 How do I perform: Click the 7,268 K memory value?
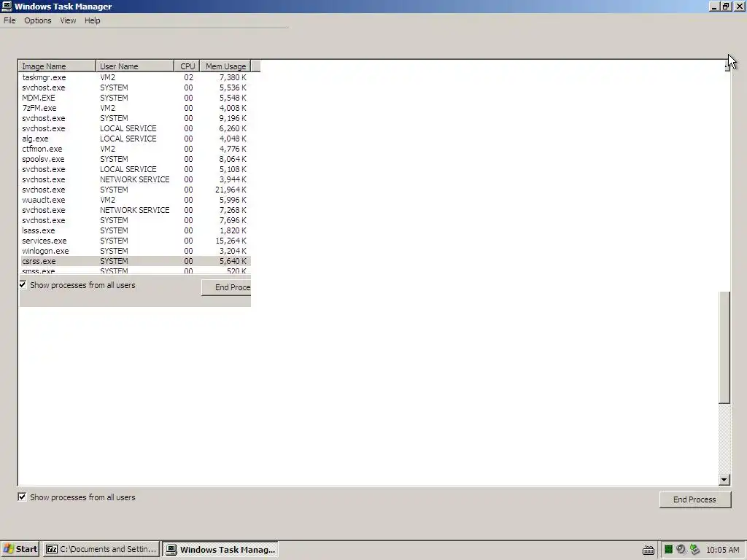coord(233,210)
